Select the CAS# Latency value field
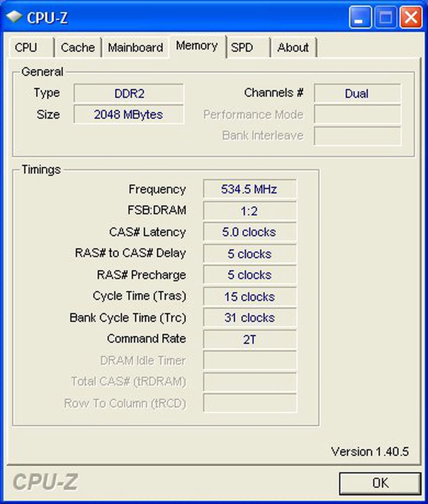This screenshot has width=428, height=504. pyautogui.click(x=249, y=232)
